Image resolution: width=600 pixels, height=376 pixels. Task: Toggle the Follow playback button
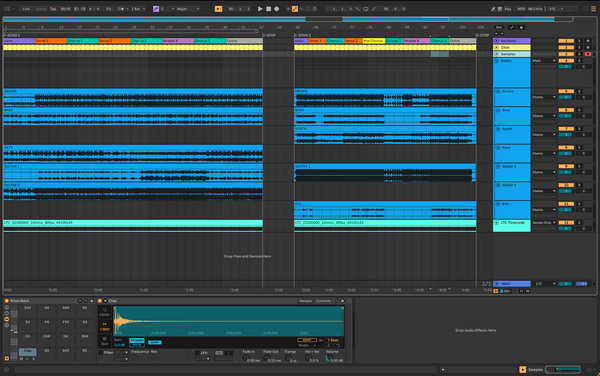pyautogui.click(x=41, y=9)
